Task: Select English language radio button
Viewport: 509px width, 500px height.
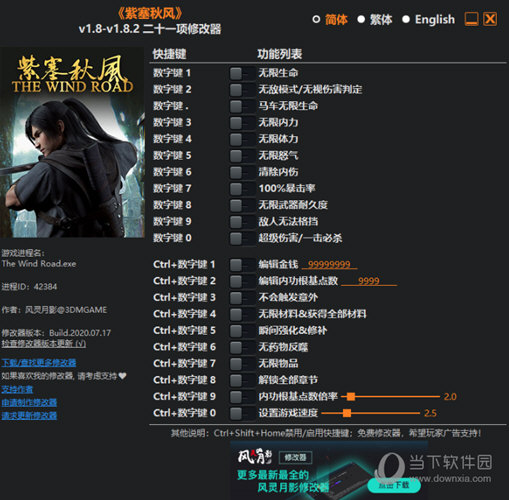Action: tap(406, 19)
